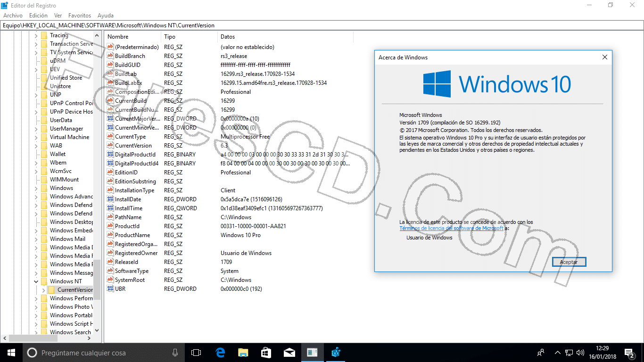Expand the Wbem key arrow
The width and height of the screenshot is (644, 362).
(x=36, y=163)
